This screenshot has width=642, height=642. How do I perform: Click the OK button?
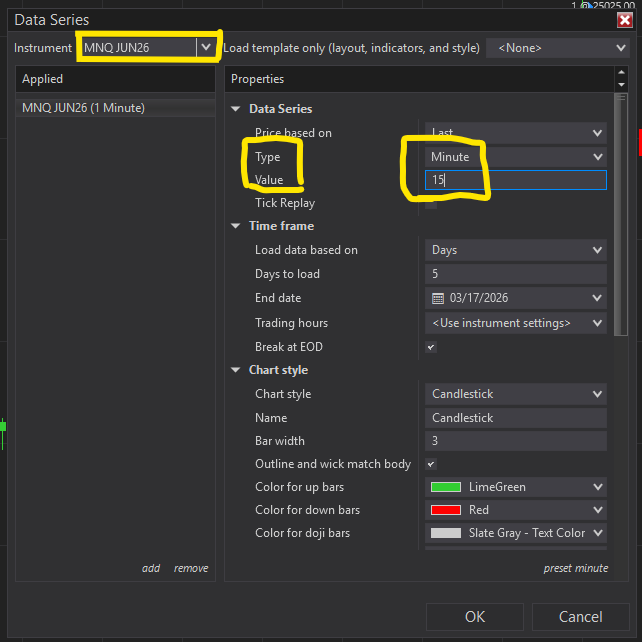pyautogui.click(x=475, y=617)
